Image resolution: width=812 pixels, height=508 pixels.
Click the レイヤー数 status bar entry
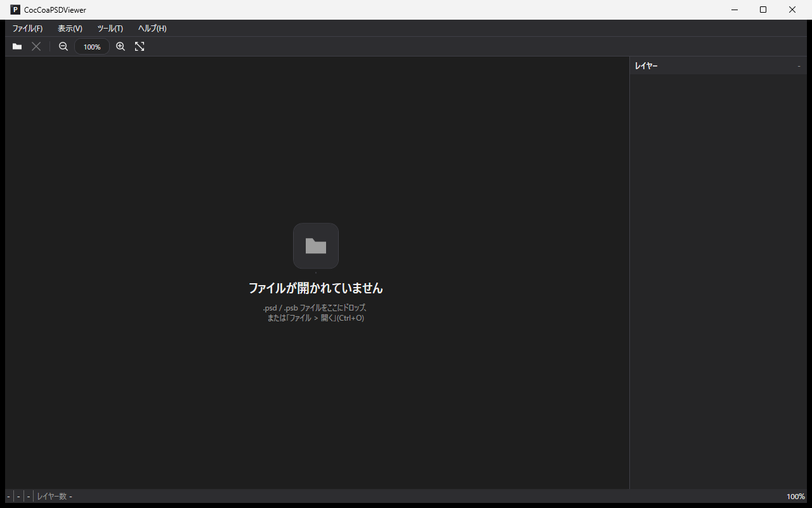(55, 496)
